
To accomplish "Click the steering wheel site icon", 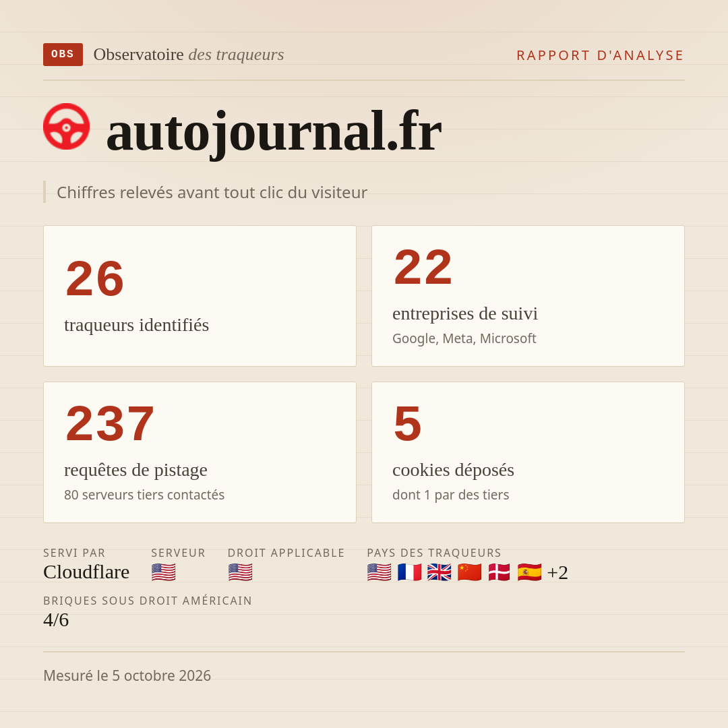I will [x=66, y=126].
